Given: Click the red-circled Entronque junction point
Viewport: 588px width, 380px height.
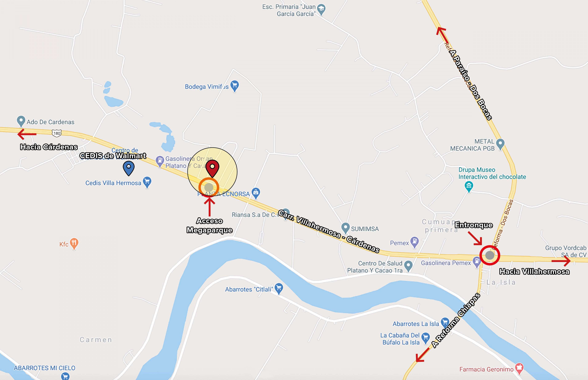Looking at the screenshot, I should click(490, 255).
